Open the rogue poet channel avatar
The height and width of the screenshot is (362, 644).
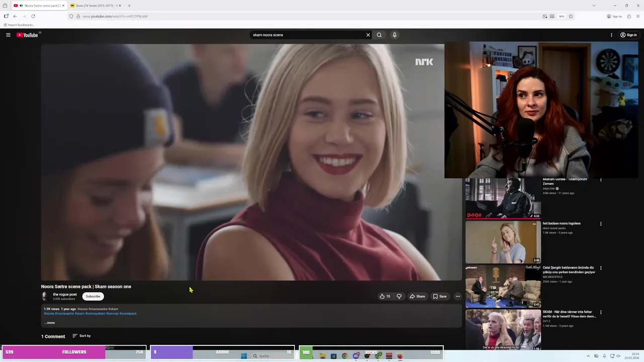pyautogui.click(x=45, y=296)
